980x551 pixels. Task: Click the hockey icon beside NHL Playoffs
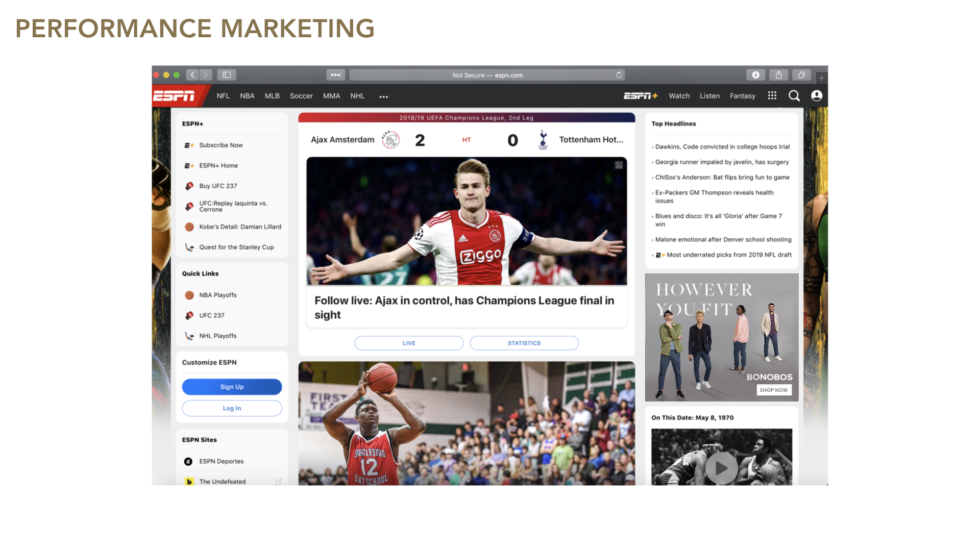(x=189, y=336)
